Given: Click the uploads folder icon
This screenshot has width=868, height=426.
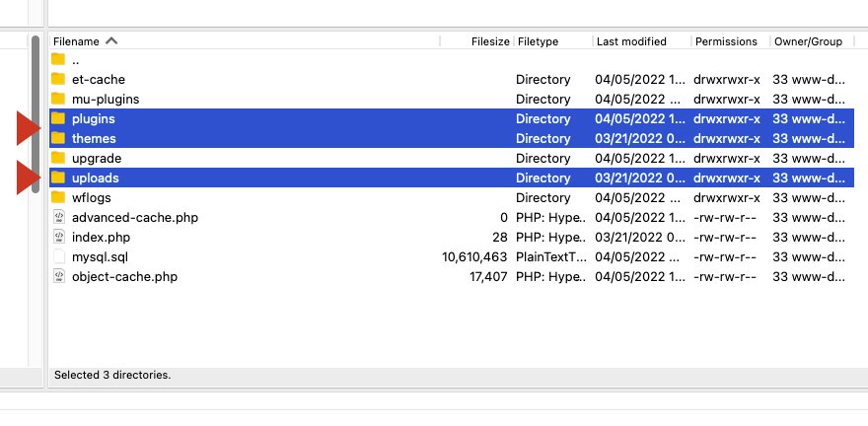Looking at the screenshot, I should (58, 177).
